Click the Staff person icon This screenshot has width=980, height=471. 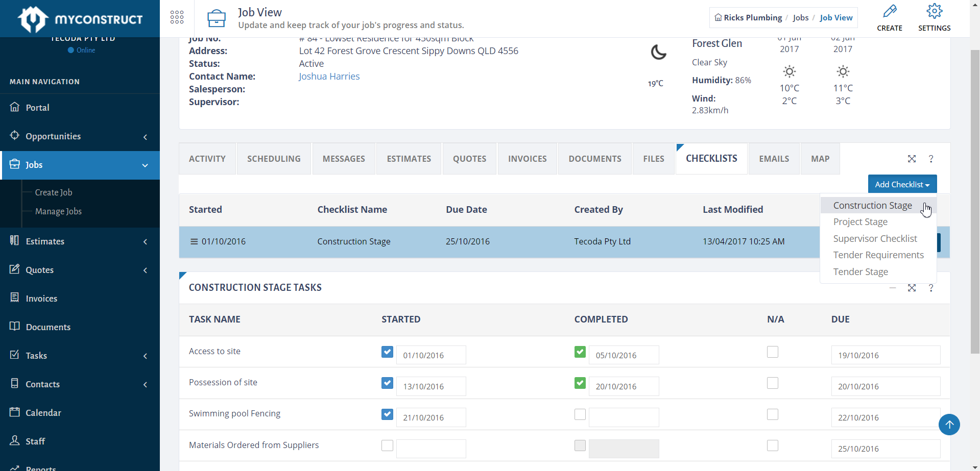[x=15, y=441]
